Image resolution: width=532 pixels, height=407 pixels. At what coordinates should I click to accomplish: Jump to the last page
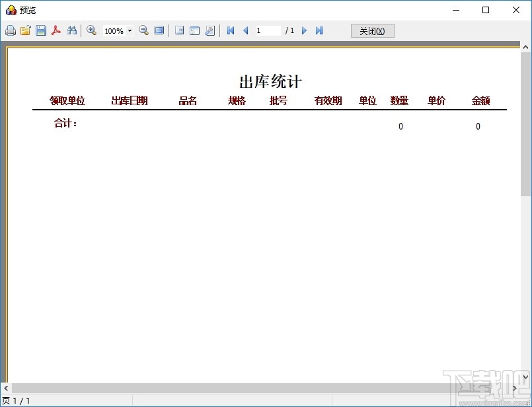[x=319, y=30]
